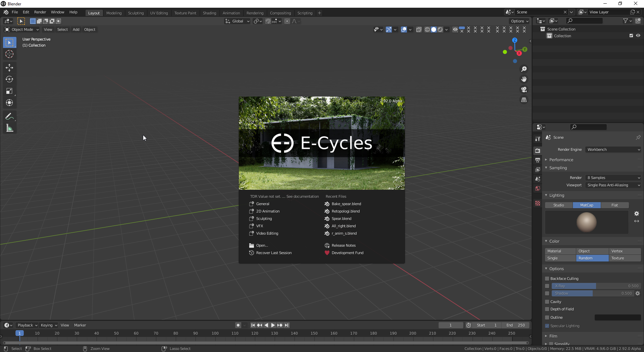
Task: Open the Add menu in viewport header
Action: pos(76,30)
